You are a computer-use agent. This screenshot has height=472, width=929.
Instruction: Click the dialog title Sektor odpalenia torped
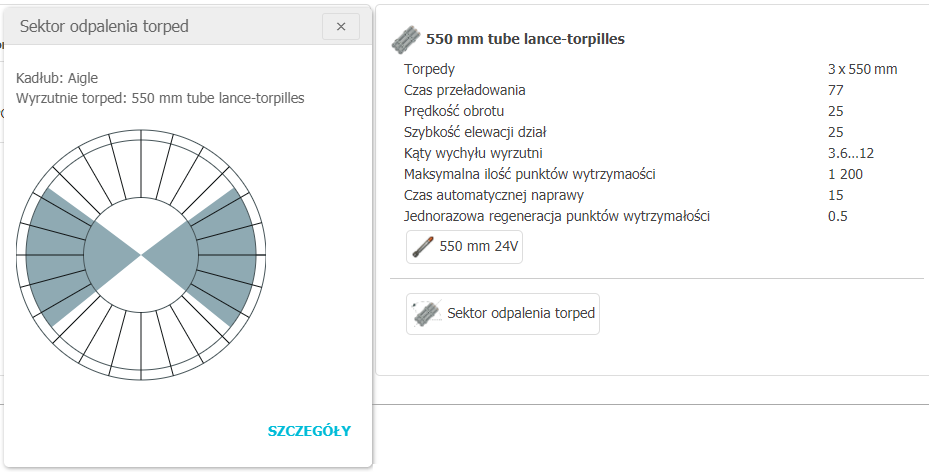[104, 27]
